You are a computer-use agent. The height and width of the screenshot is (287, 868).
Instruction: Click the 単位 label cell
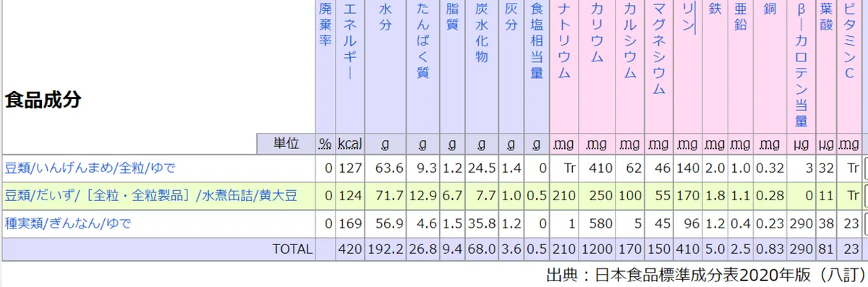[286, 144]
